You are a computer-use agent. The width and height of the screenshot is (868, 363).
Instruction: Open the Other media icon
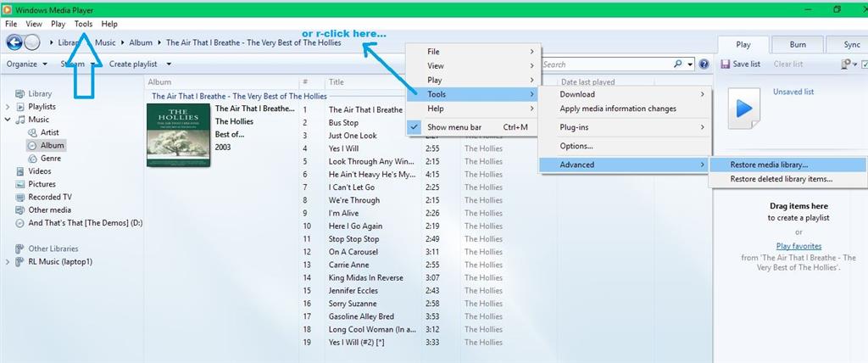[20, 210]
